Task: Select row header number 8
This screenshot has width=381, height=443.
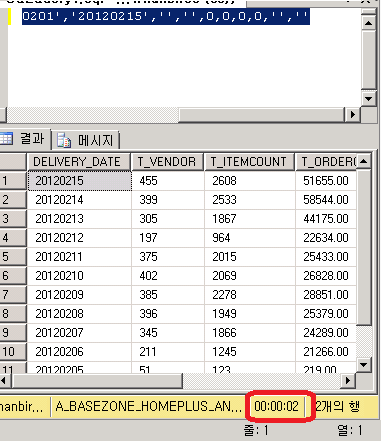Action: click(x=13, y=314)
